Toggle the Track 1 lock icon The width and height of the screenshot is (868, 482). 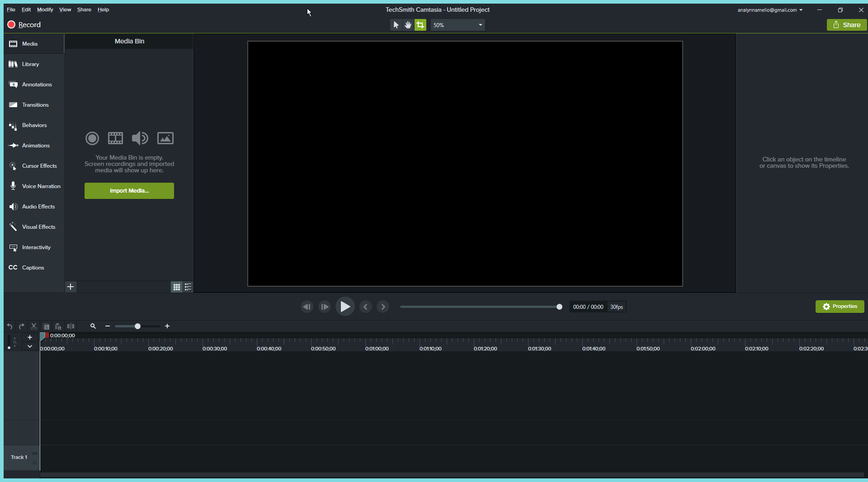[x=34, y=463]
